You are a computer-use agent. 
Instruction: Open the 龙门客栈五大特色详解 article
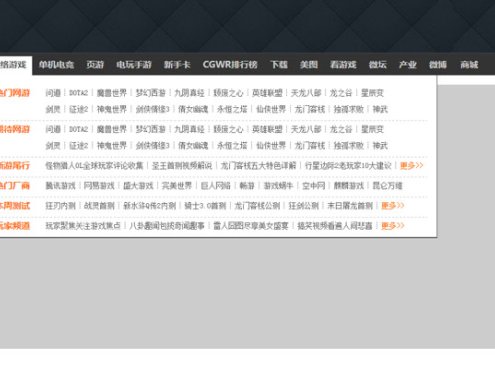tap(258, 166)
